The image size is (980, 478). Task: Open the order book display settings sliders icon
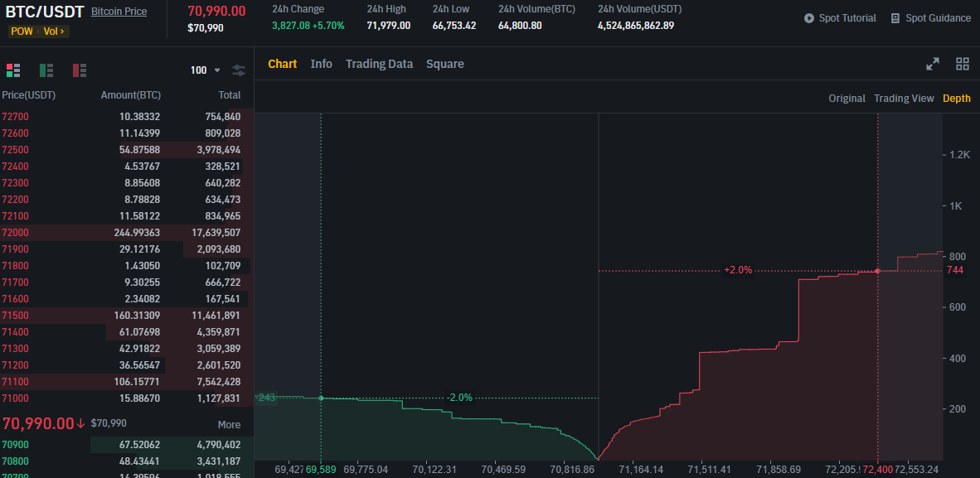click(x=239, y=70)
